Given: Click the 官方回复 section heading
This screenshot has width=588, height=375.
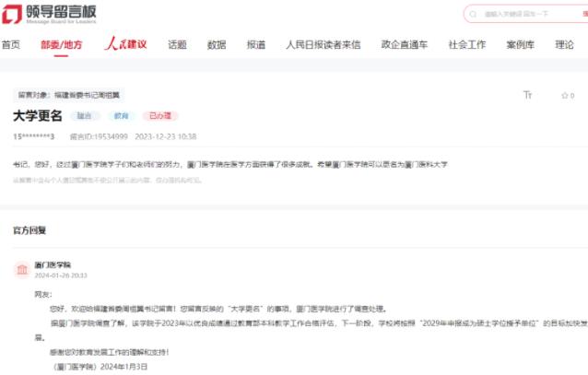Looking at the screenshot, I should tap(29, 230).
